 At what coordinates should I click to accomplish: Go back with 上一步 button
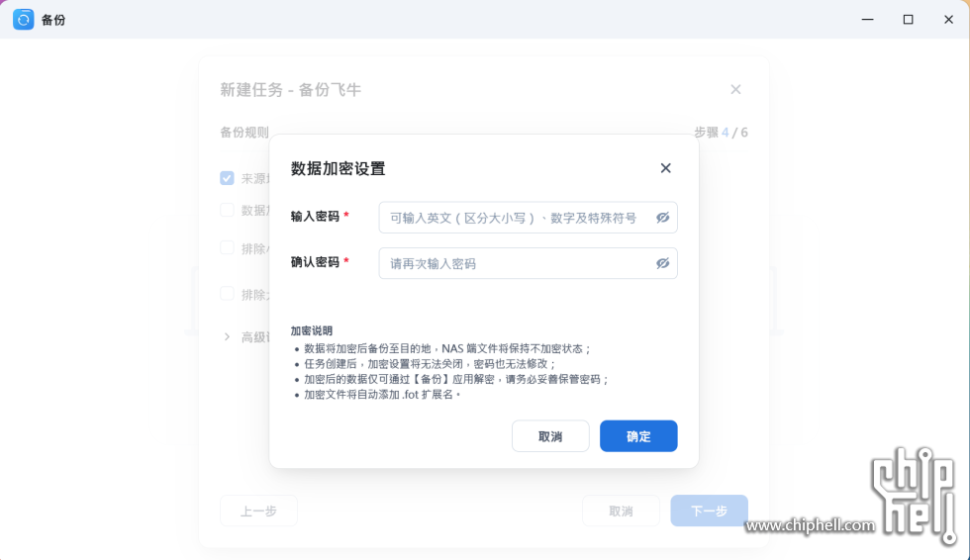point(258,511)
